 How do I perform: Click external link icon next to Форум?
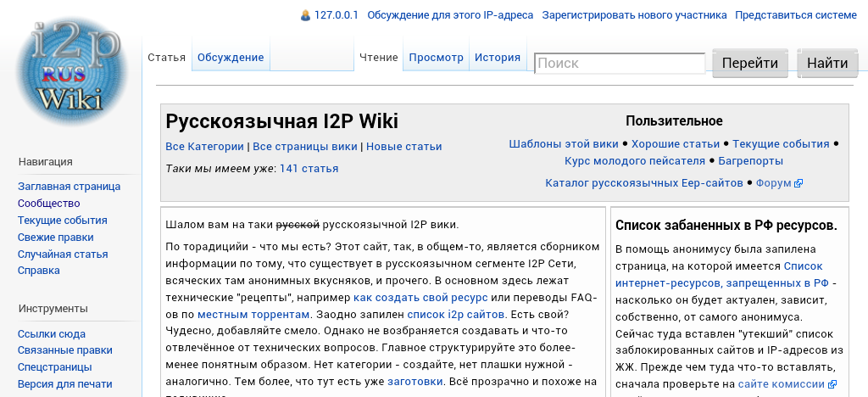point(798,183)
